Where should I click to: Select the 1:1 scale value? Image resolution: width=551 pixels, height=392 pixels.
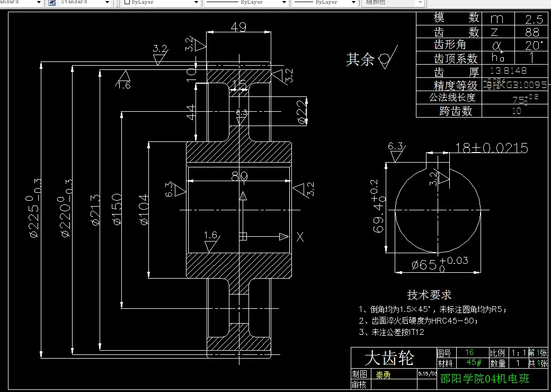pyautogui.click(x=520, y=353)
